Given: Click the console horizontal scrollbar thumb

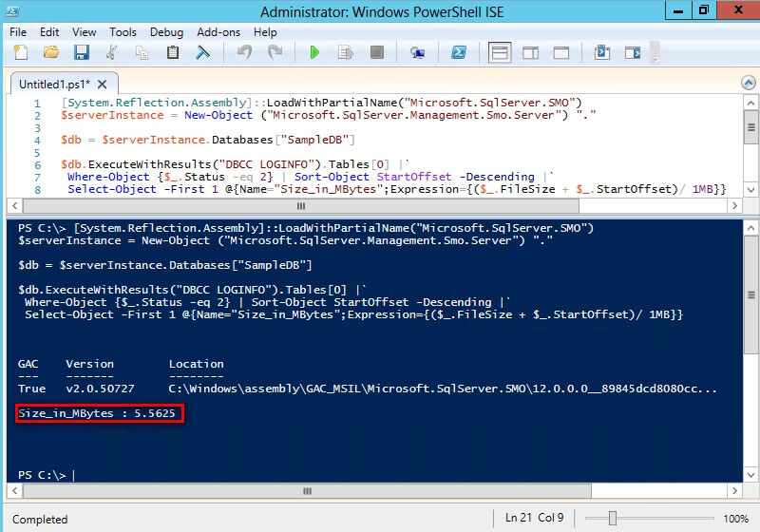Looking at the screenshot, I should point(307,490).
